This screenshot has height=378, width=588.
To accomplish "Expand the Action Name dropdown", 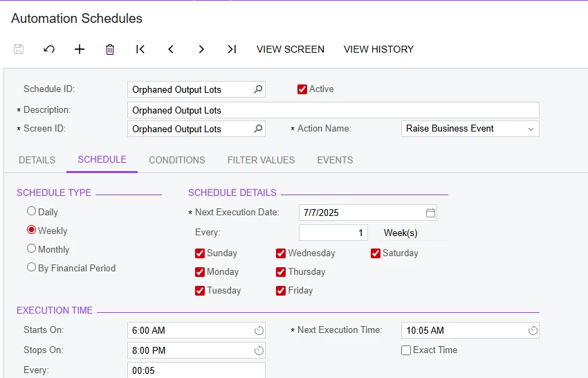I will click(531, 129).
